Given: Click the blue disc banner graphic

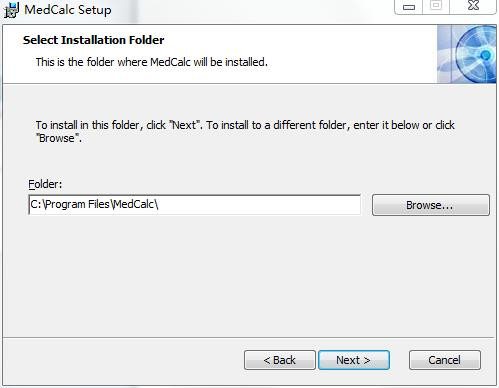Looking at the screenshot, I should (x=467, y=54).
